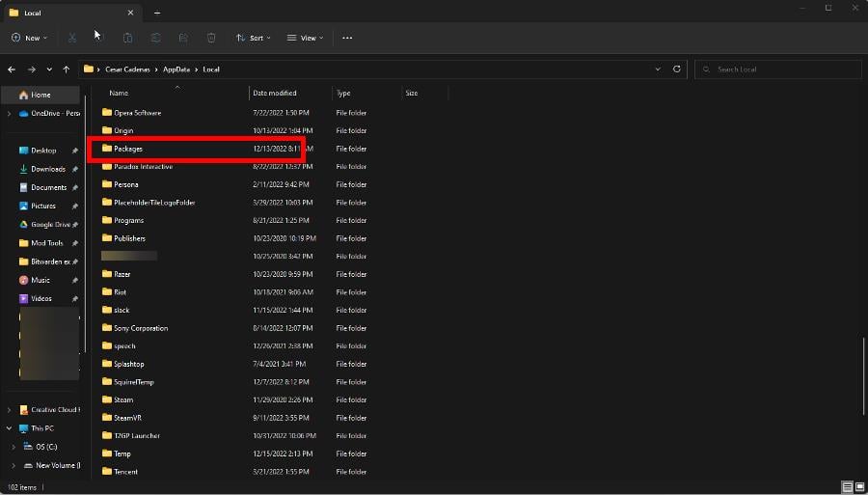Screen dimensions: 868x495
Task: Open address bar history dropdown
Action: [x=658, y=69]
